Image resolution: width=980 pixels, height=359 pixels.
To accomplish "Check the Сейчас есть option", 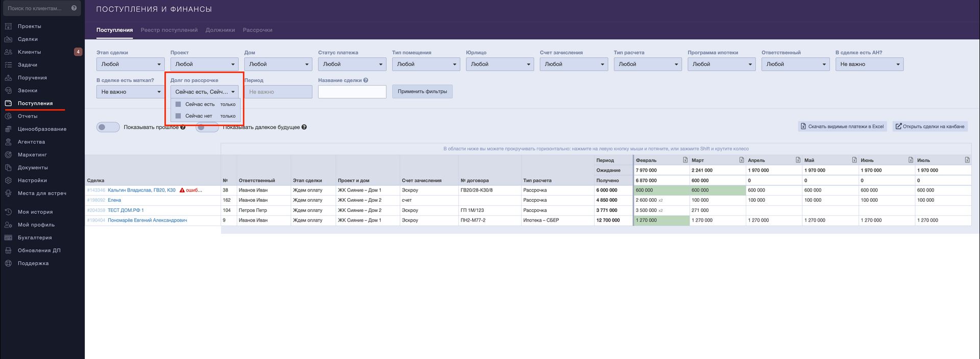I will pyautogui.click(x=178, y=104).
